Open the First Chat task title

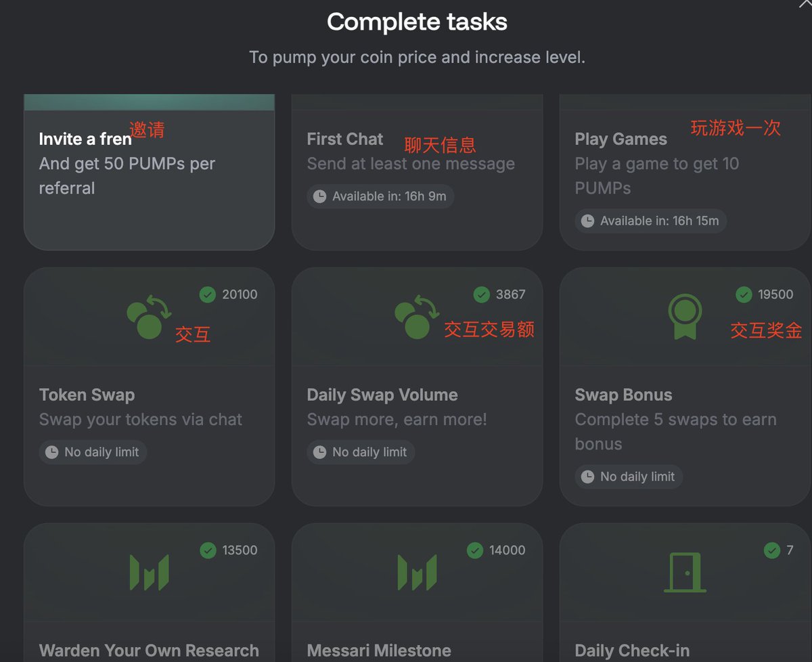click(344, 139)
